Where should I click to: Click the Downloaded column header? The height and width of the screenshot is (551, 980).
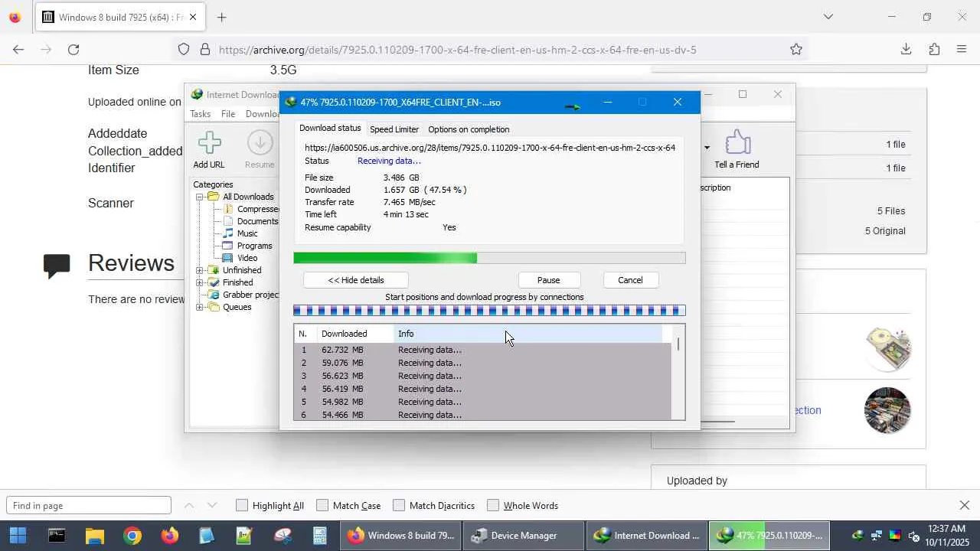[355, 334]
